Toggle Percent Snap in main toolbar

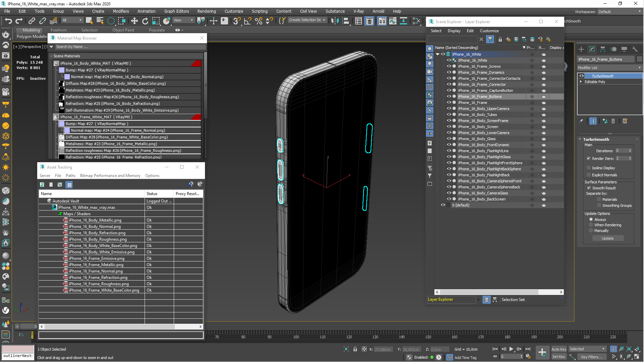pyautogui.click(x=258, y=21)
